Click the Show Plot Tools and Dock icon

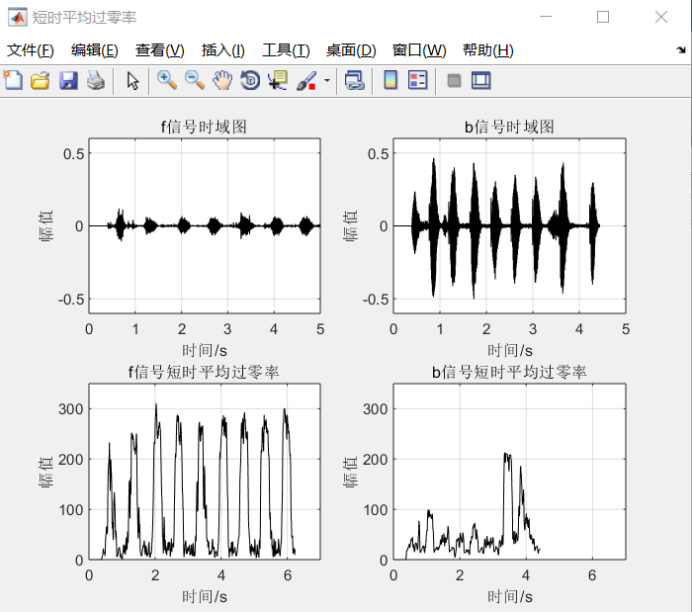(481, 81)
